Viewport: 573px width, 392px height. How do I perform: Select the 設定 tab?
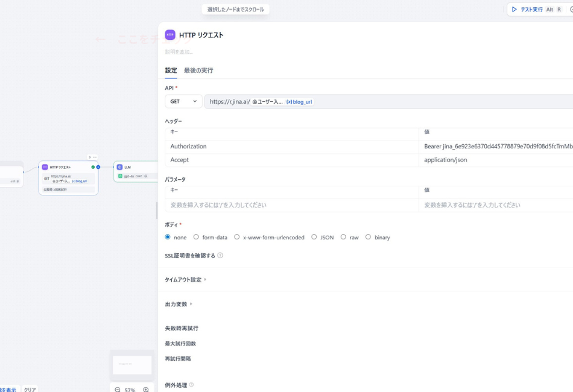click(x=171, y=71)
